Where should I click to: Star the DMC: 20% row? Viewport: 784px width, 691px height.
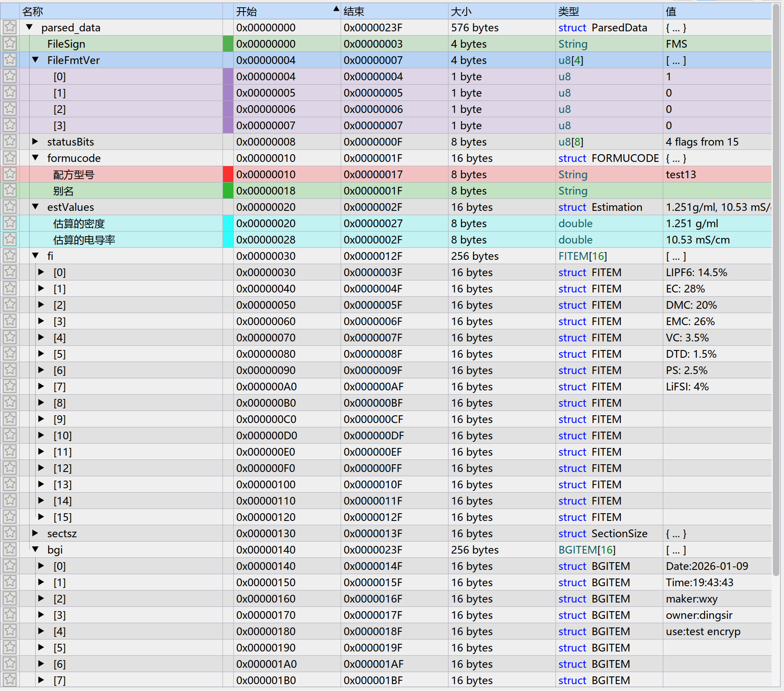click(x=10, y=305)
